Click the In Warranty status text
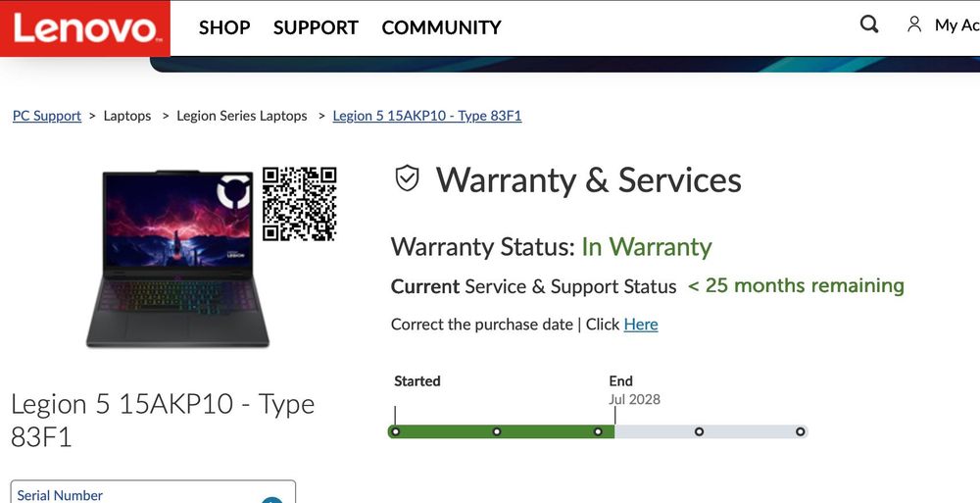The height and width of the screenshot is (503, 980). coord(646,247)
